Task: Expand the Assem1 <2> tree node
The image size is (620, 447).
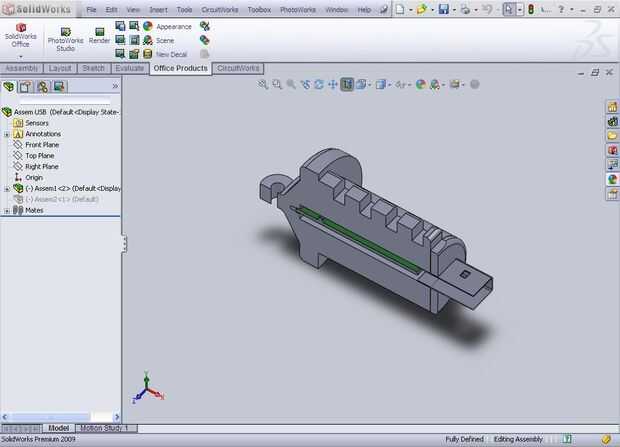Action: coord(7,189)
